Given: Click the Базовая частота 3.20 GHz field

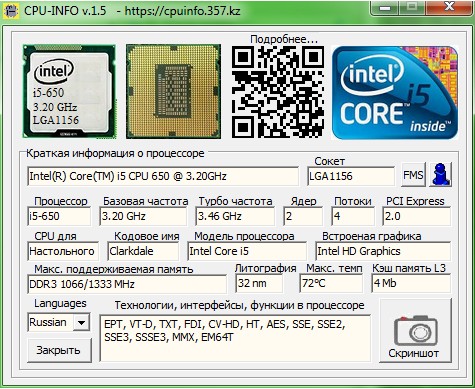Looking at the screenshot, I should coord(143,216).
